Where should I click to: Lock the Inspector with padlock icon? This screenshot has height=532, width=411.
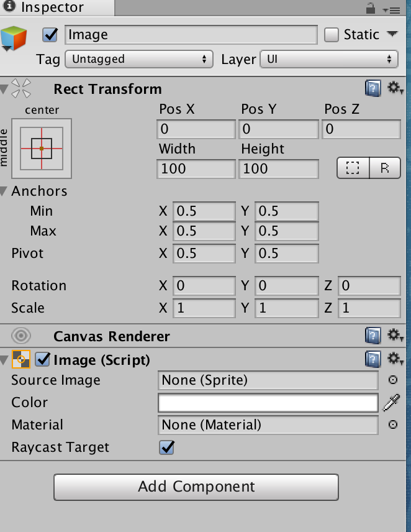tap(371, 8)
